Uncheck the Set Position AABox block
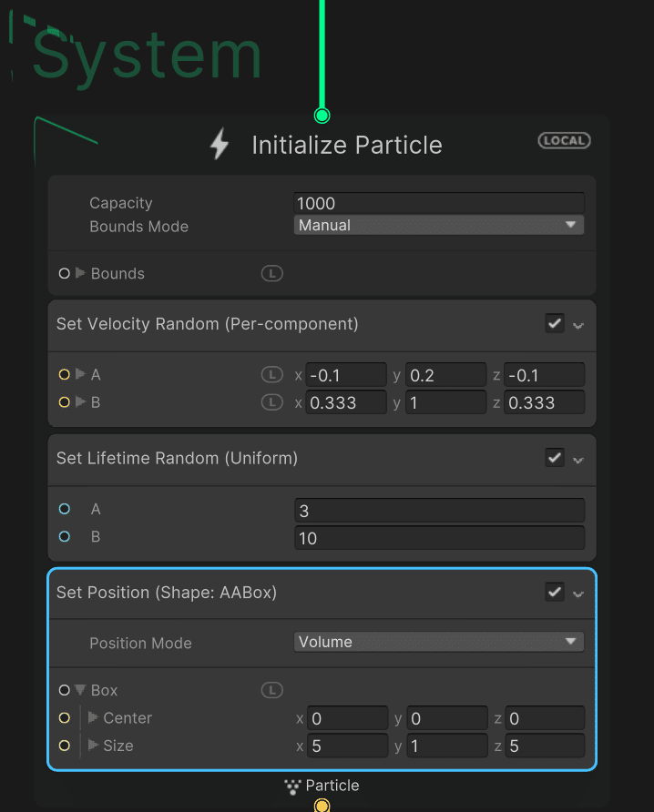The width and height of the screenshot is (654, 812). [554, 592]
